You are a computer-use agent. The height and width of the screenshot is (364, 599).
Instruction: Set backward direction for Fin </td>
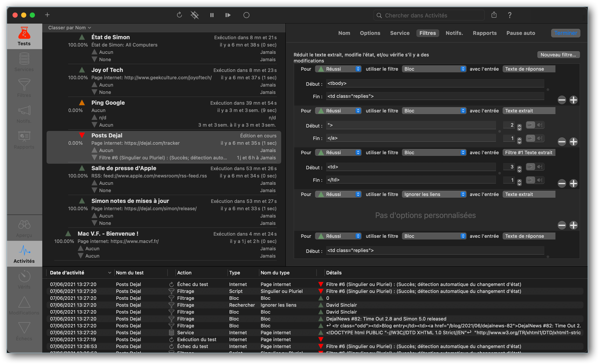540,180
